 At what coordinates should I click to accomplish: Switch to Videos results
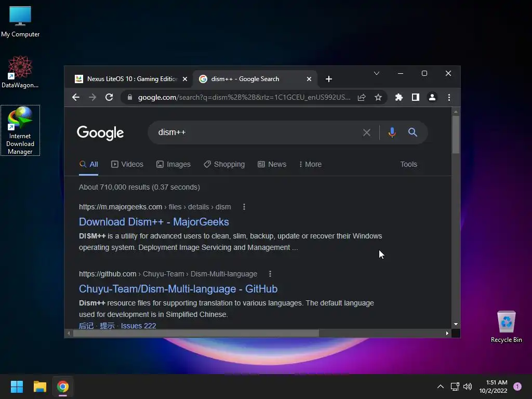(127, 165)
